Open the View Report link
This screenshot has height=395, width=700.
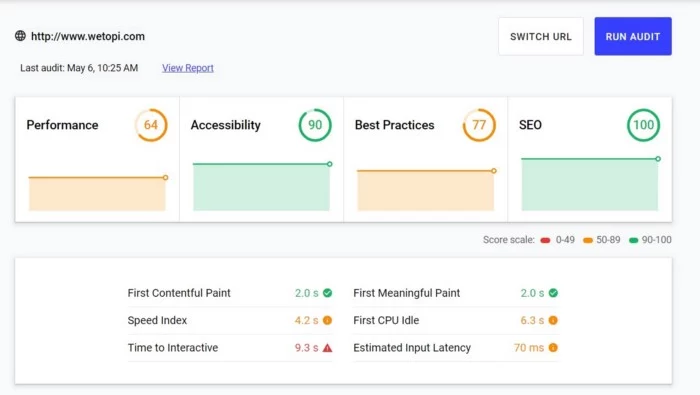click(188, 68)
